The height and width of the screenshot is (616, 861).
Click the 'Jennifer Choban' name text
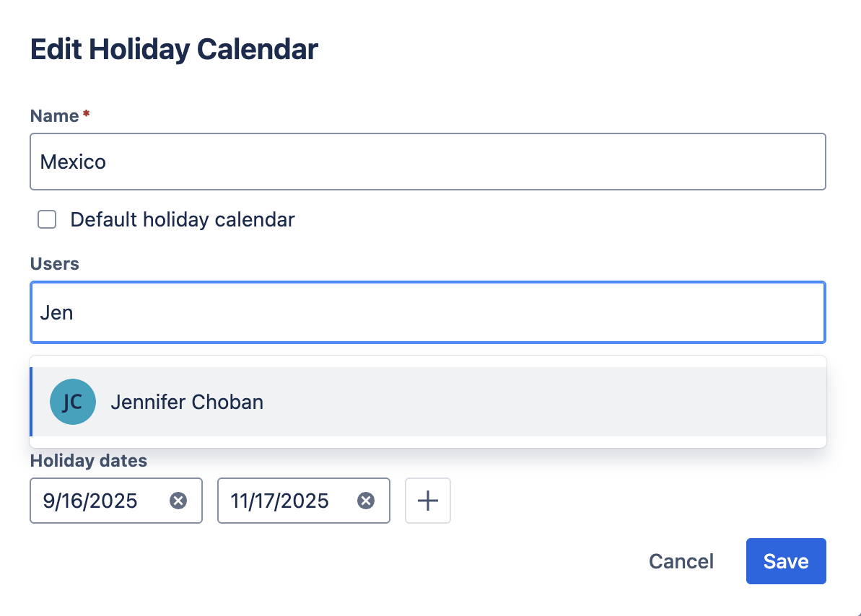[x=187, y=402]
